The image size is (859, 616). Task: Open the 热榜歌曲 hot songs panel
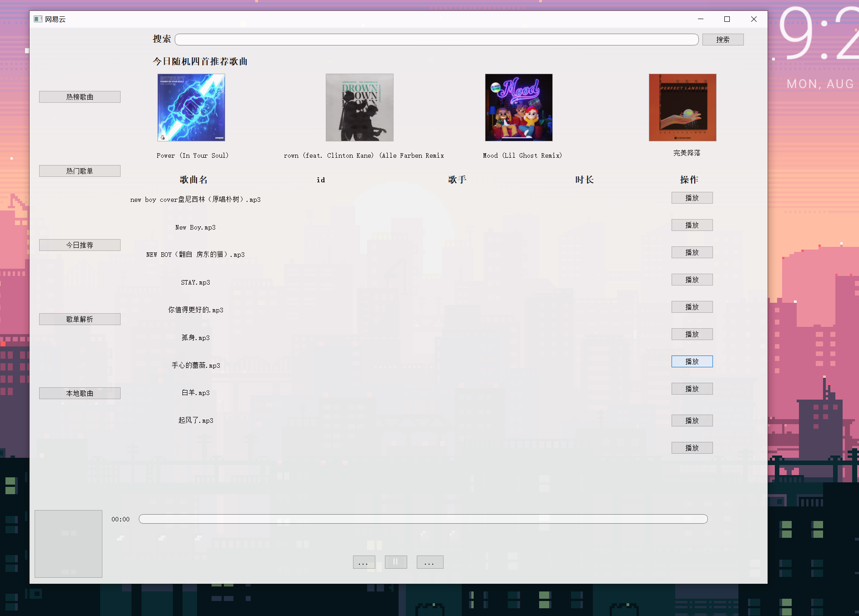coord(80,96)
